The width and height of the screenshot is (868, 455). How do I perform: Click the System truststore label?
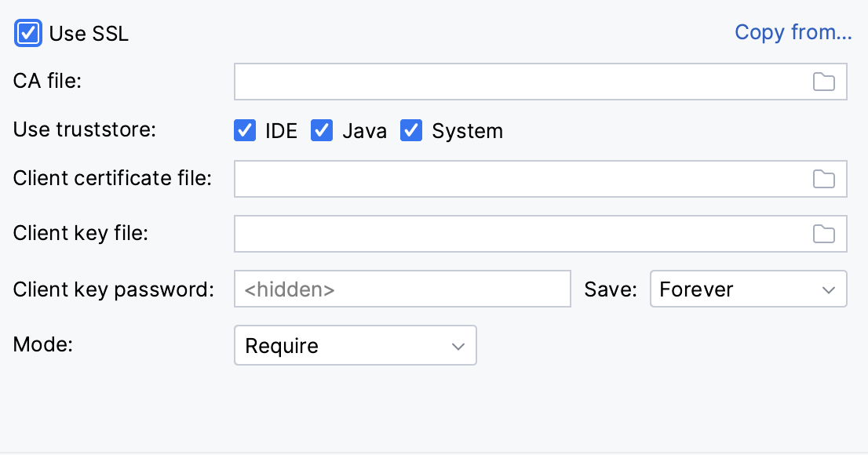467,131
